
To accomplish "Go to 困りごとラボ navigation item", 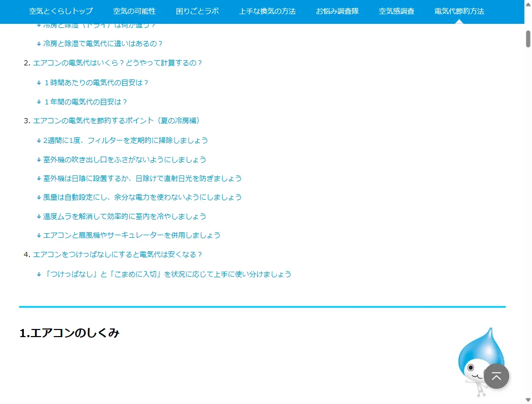I will tap(197, 11).
